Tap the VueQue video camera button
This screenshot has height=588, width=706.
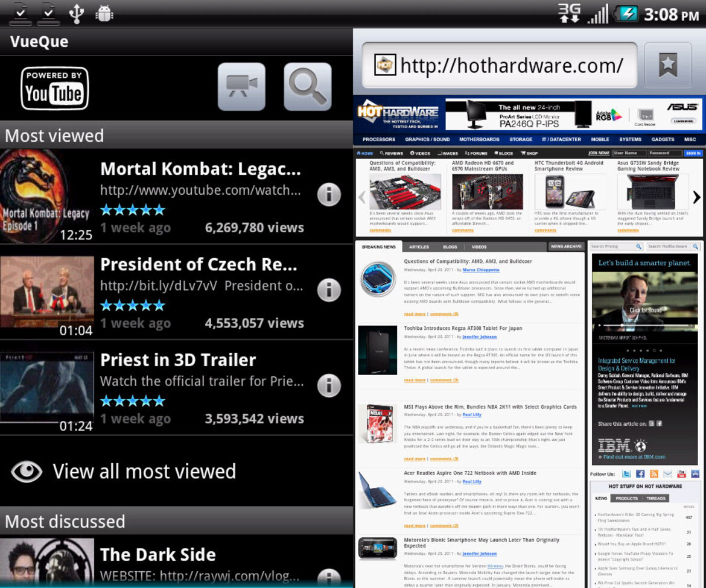pos(241,87)
